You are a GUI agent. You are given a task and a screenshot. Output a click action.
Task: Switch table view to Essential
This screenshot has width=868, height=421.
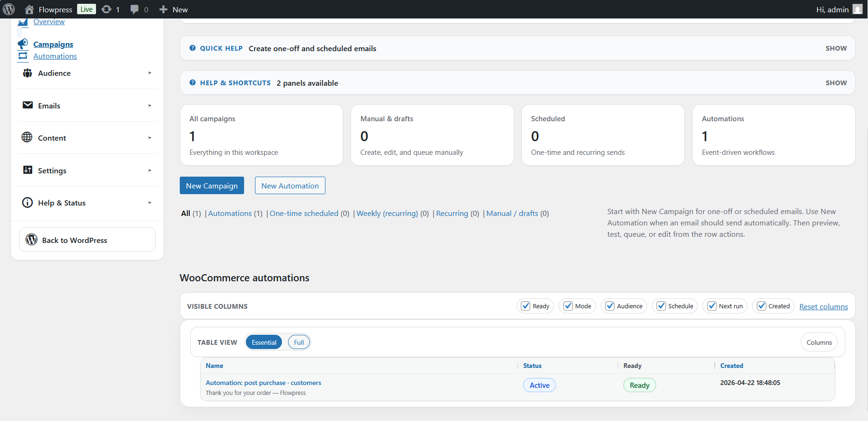coord(264,342)
